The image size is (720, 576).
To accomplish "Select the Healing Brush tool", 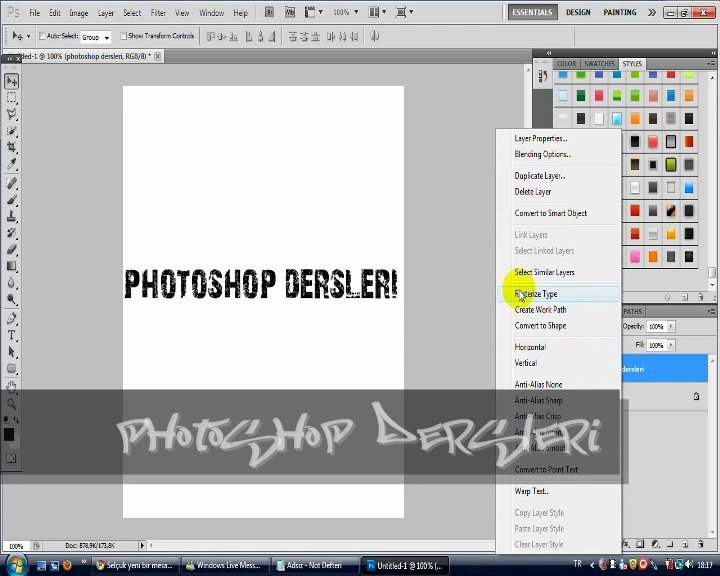I will pos(12,183).
